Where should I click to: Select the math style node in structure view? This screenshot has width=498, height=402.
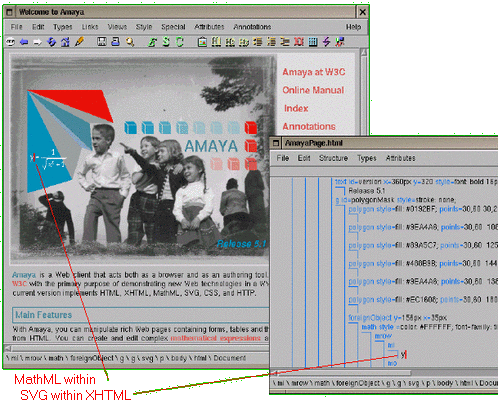coord(429,327)
